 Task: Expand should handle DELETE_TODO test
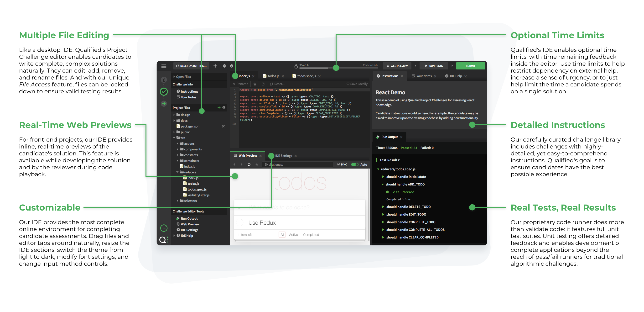pyautogui.click(x=383, y=207)
